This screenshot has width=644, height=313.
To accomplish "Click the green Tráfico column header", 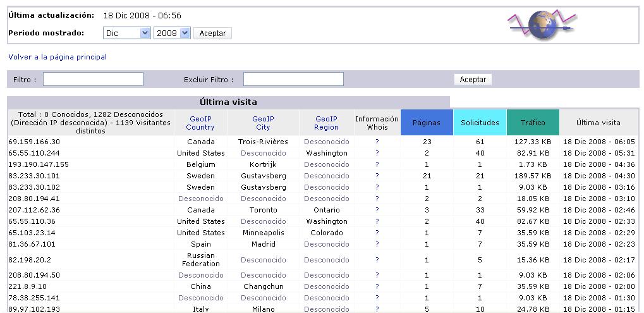I will [533, 123].
